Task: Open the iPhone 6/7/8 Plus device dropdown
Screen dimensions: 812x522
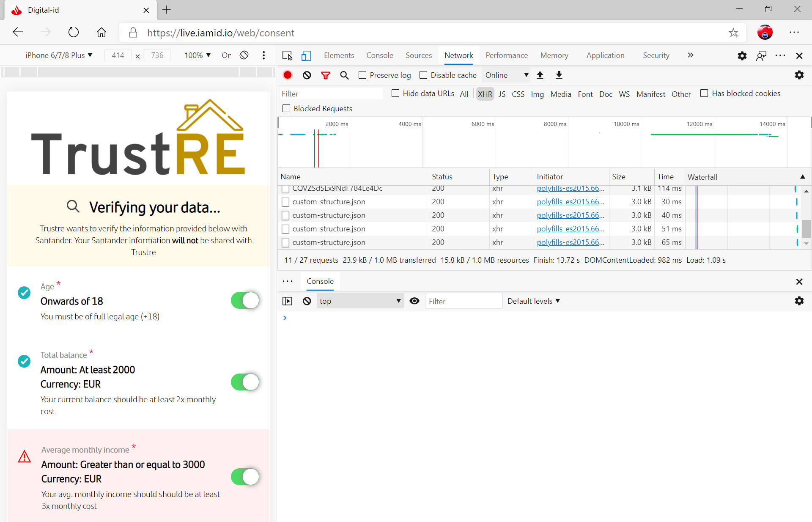Action: click(x=59, y=55)
